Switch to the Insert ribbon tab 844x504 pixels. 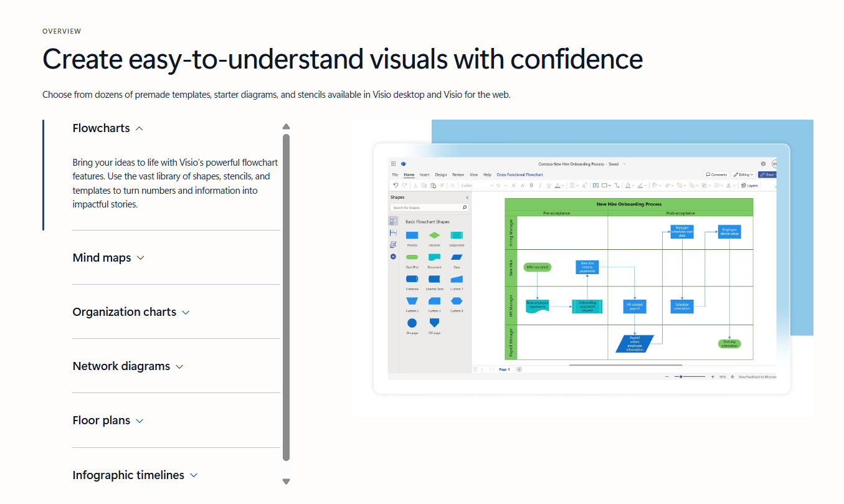click(x=425, y=175)
